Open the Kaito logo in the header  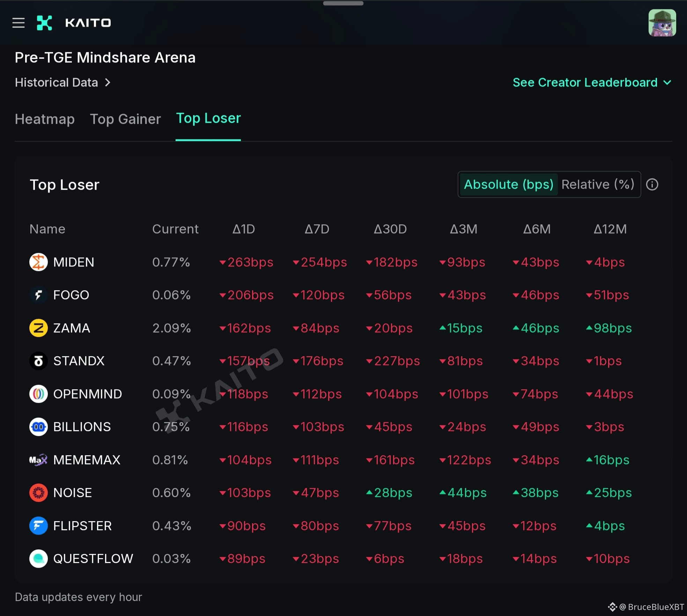coord(45,22)
